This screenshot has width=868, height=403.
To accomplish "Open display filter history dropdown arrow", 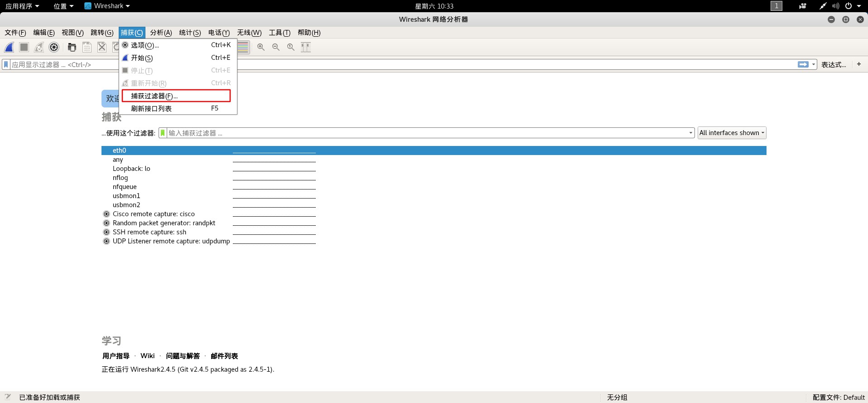I will coord(814,64).
